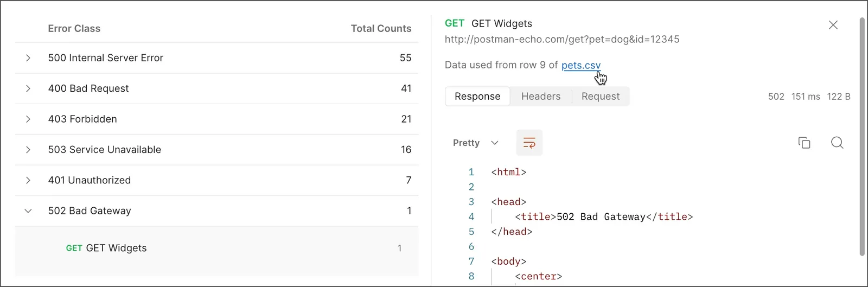868x287 pixels.
Task: Click the detail panel vertical scrollbar
Action: (862, 137)
